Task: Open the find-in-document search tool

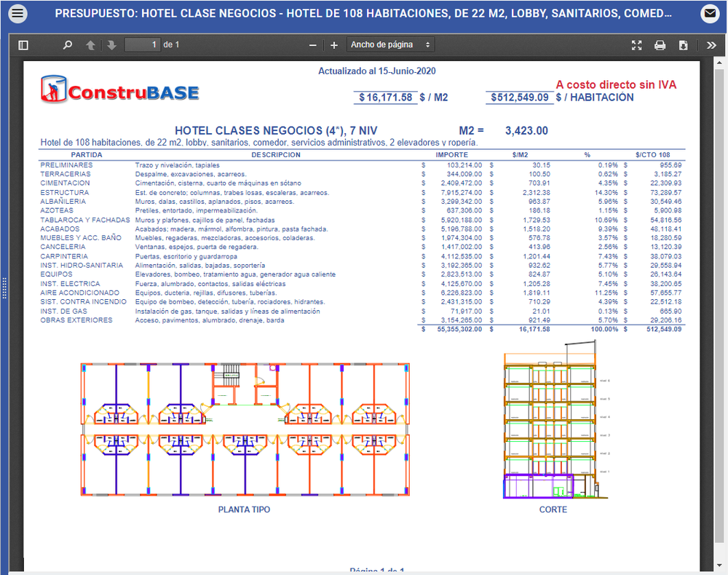Action: [x=67, y=45]
